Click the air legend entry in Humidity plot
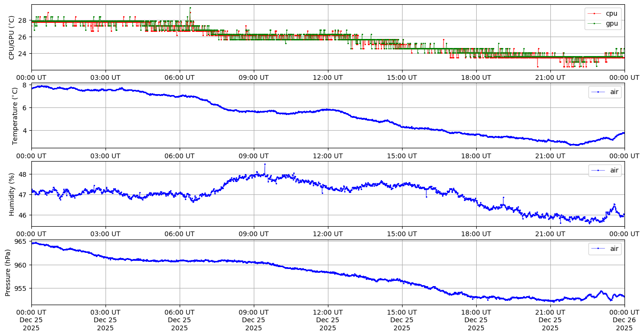Screen dimensions: 644x336 [605, 170]
